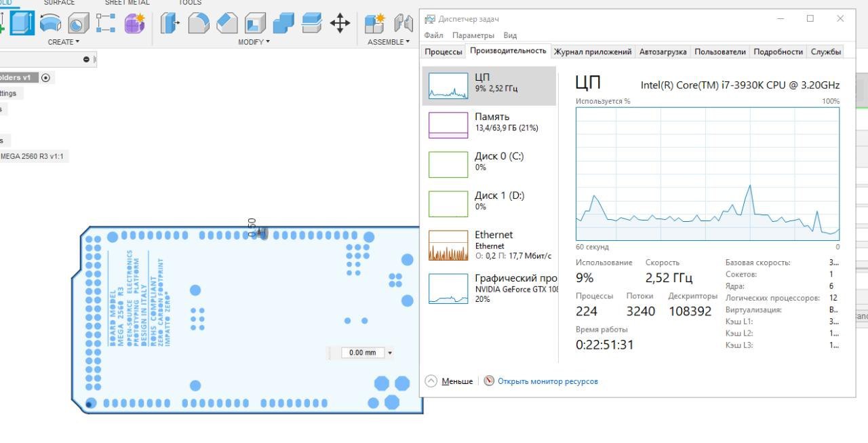The width and height of the screenshot is (868, 443).
Task: Select the Производительность tab
Action: click(508, 51)
